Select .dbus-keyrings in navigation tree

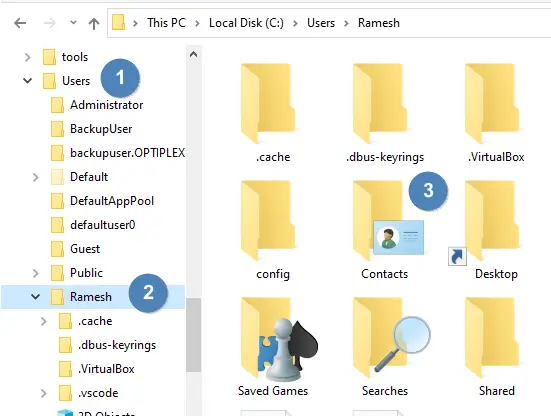pyautogui.click(x=117, y=345)
